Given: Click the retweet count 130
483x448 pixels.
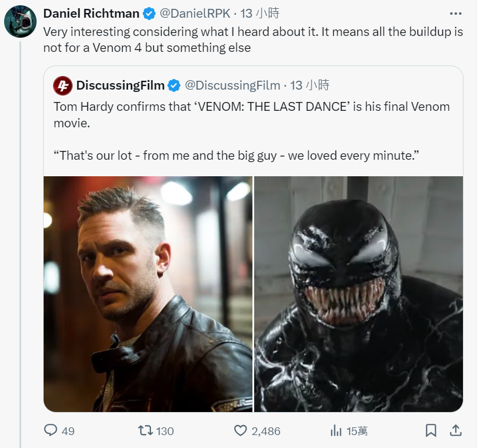Looking at the screenshot, I should click(165, 431).
